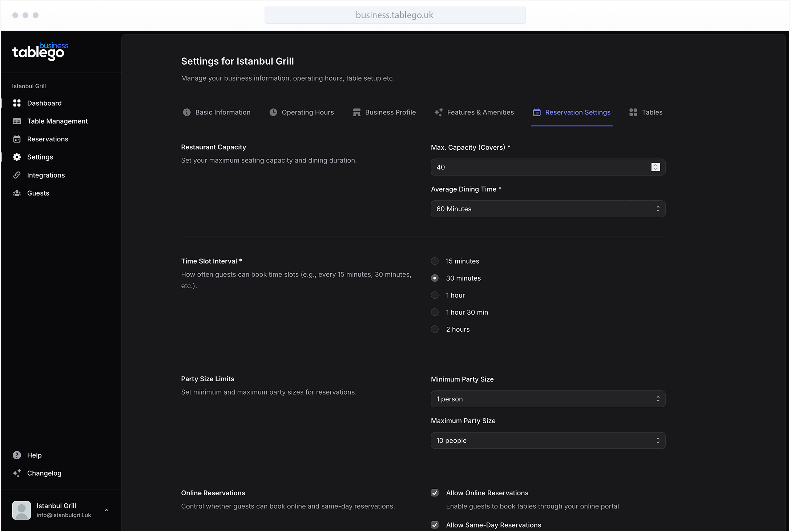Uncheck Allow Online Reservations
The width and height of the screenshot is (790, 532).
pos(435,493)
